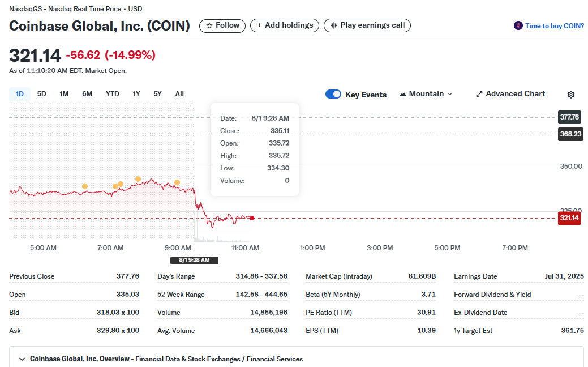588x367 pixels.
Task: Click the audio waveform icon for earnings call
Action: coord(334,25)
